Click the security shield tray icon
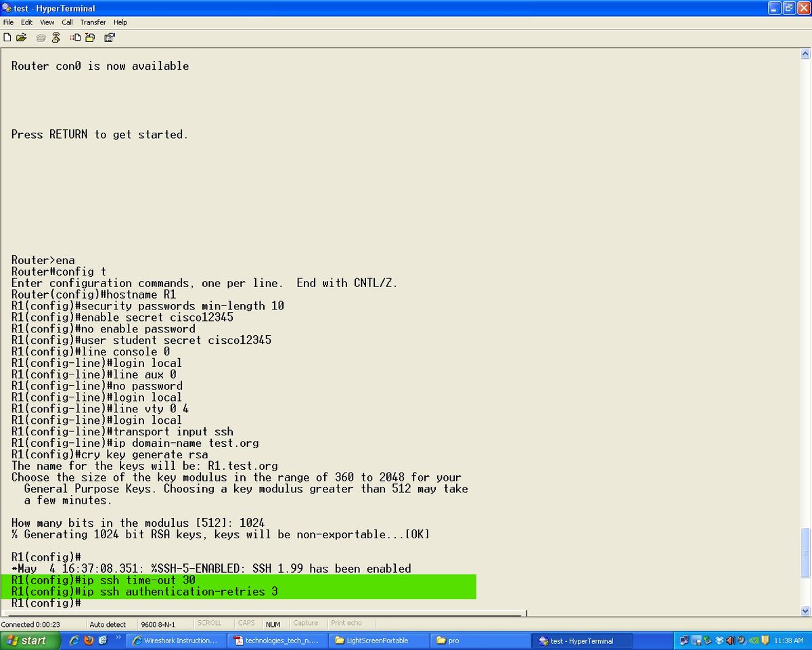This screenshot has height=650, width=812. 765,640
